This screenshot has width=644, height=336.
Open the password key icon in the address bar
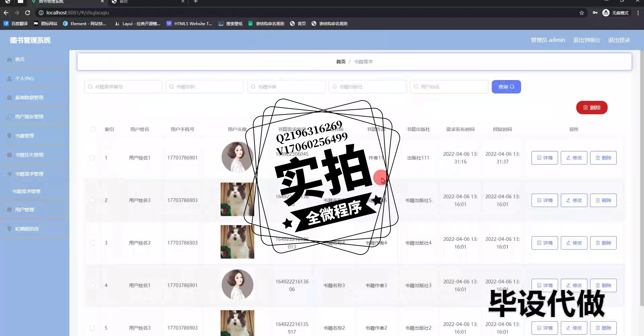pyautogui.click(x=595, y=13)
